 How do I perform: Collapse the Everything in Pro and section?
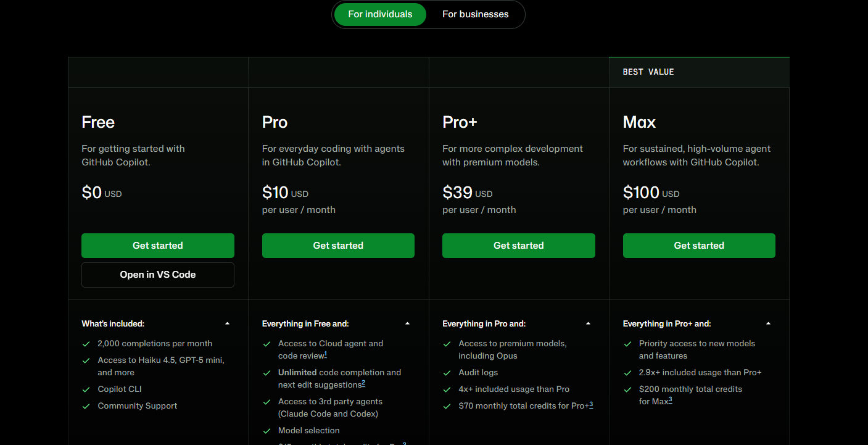588,323
